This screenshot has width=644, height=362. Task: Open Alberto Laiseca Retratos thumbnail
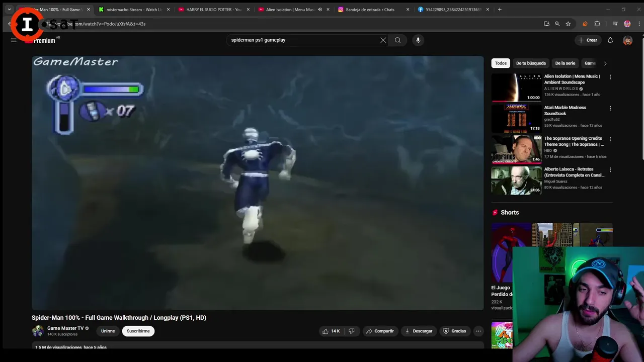click(x=516, y=180)
